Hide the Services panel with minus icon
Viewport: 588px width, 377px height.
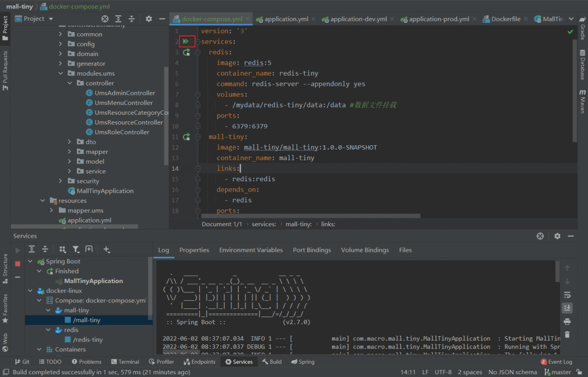coord(571,236)
